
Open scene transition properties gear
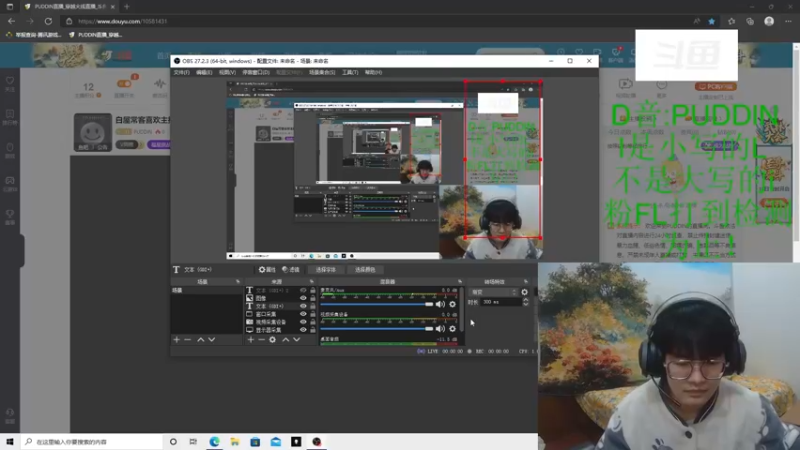pyautogui.click(x=524, y=292)
